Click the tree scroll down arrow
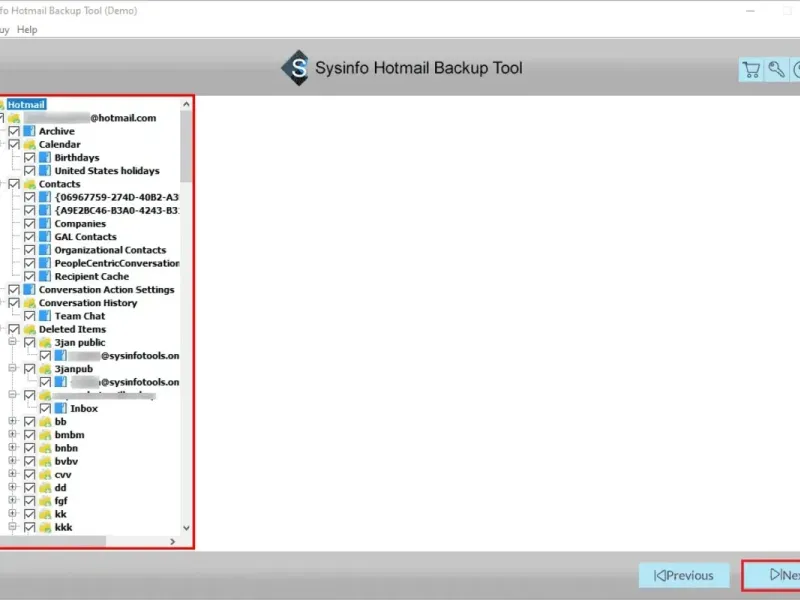 [186, 529]
